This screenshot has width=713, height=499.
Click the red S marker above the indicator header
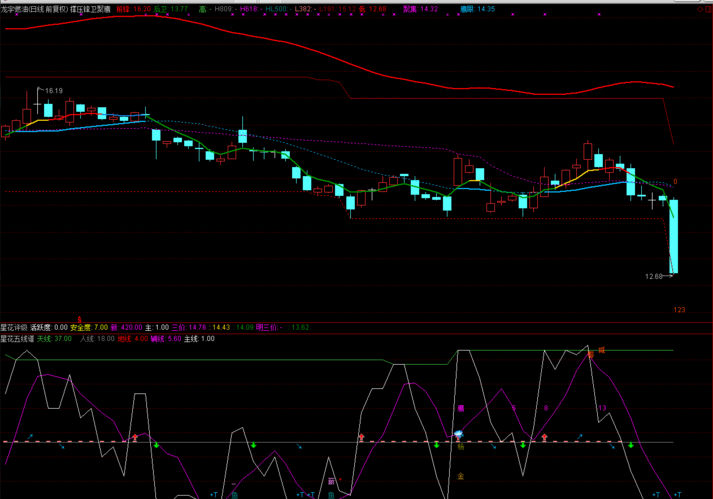pyautogui.click(x=80, y=320)
